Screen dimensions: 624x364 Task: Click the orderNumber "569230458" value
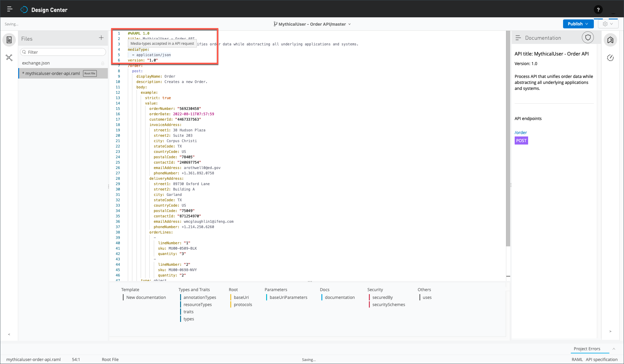pos(189,109)
